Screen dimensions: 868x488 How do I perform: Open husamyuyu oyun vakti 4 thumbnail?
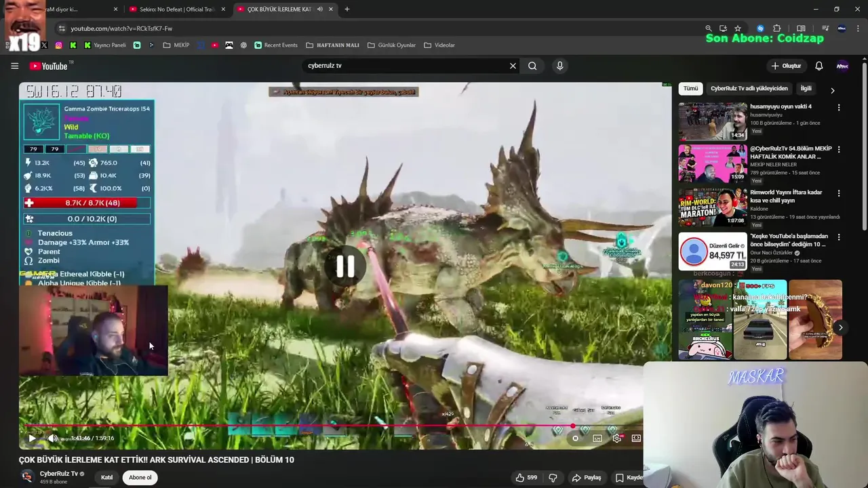[713, 121]
